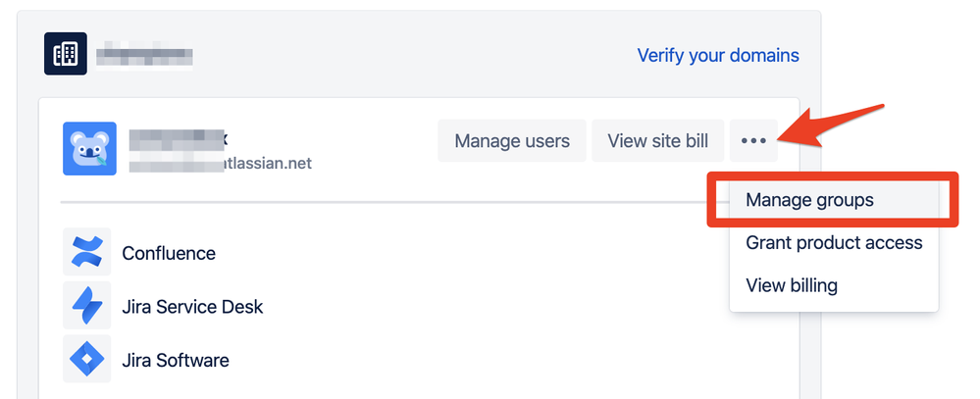Viewport: 980px width, 399px height.
Task: Select View billing in the dropdown
Action: coord(792,285)
